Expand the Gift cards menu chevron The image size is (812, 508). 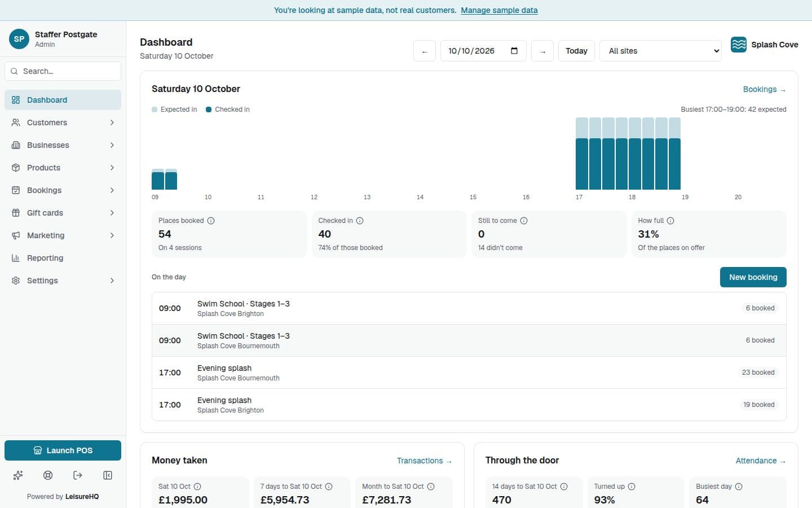[112, 213]
